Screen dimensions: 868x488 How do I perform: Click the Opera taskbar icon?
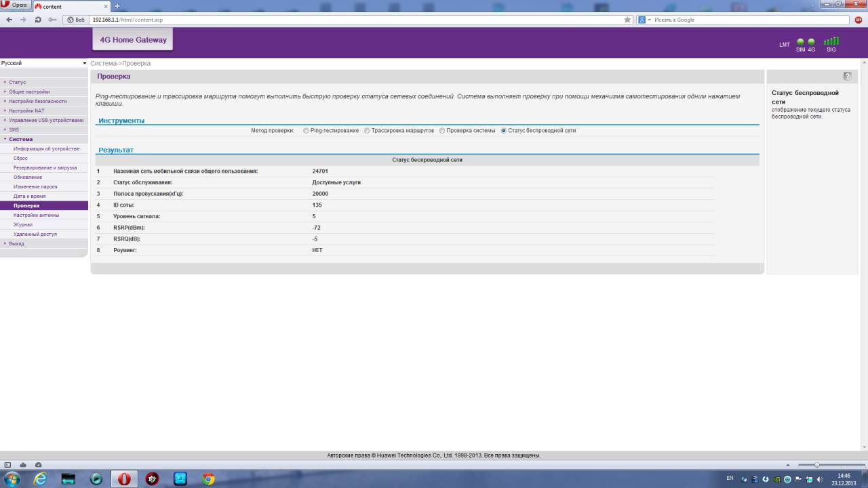coord(124,479)
